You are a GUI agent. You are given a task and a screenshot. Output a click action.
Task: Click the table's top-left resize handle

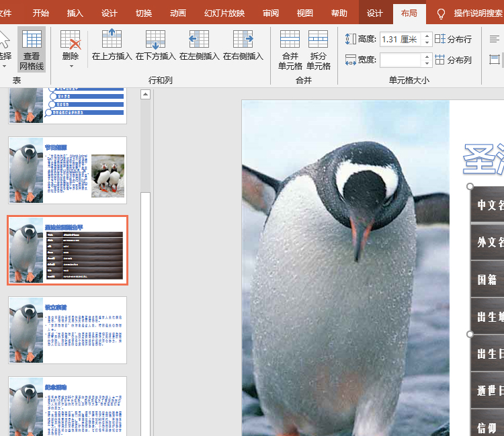(x=470, y=186)
